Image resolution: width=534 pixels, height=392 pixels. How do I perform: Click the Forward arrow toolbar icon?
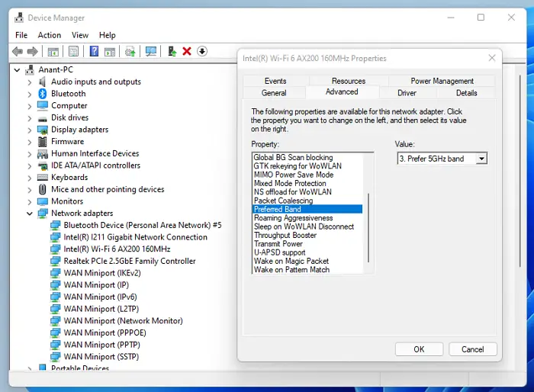pos(32,52)
